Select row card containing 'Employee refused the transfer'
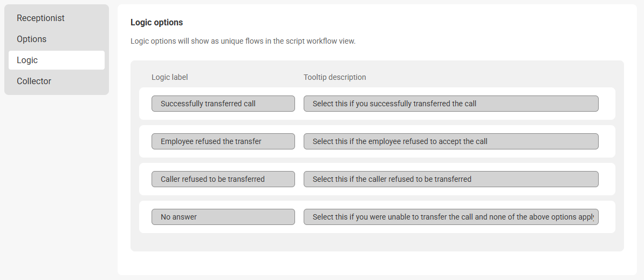The image size is (644, 280). (606, 141)
